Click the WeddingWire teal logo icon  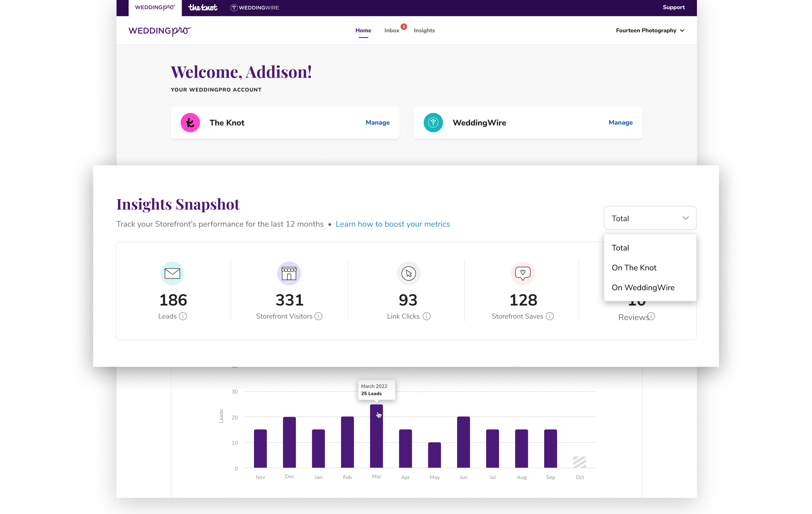click(433, 122)
